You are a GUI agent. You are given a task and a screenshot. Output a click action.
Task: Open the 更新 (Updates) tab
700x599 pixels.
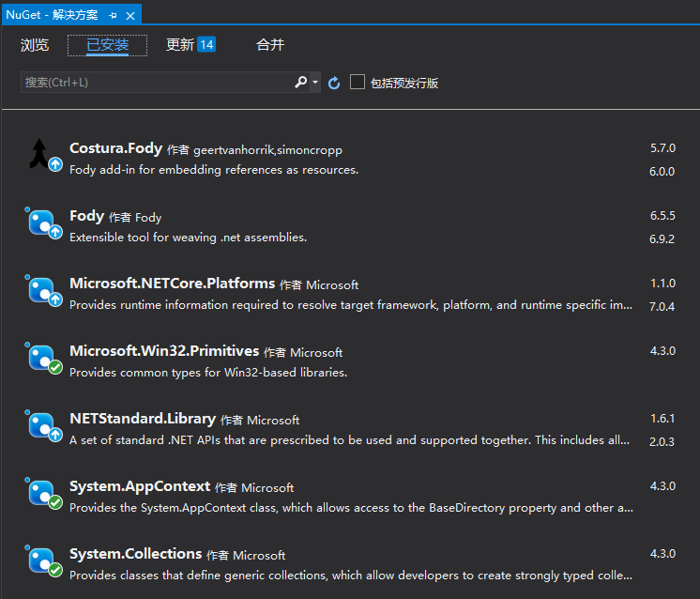click(x=180, y=45)
